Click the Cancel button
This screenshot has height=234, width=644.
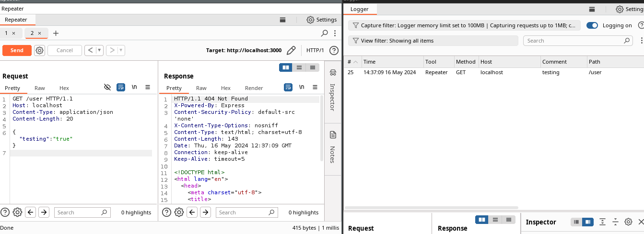tap(65, 50)
